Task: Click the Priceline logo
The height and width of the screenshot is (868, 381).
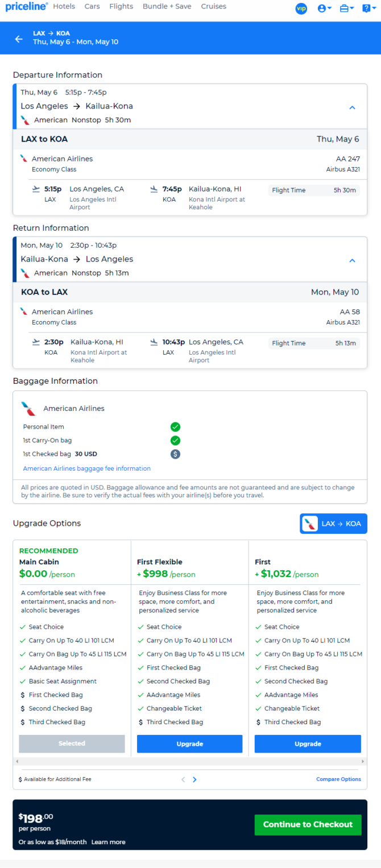Action: click(x=27, y=7)
